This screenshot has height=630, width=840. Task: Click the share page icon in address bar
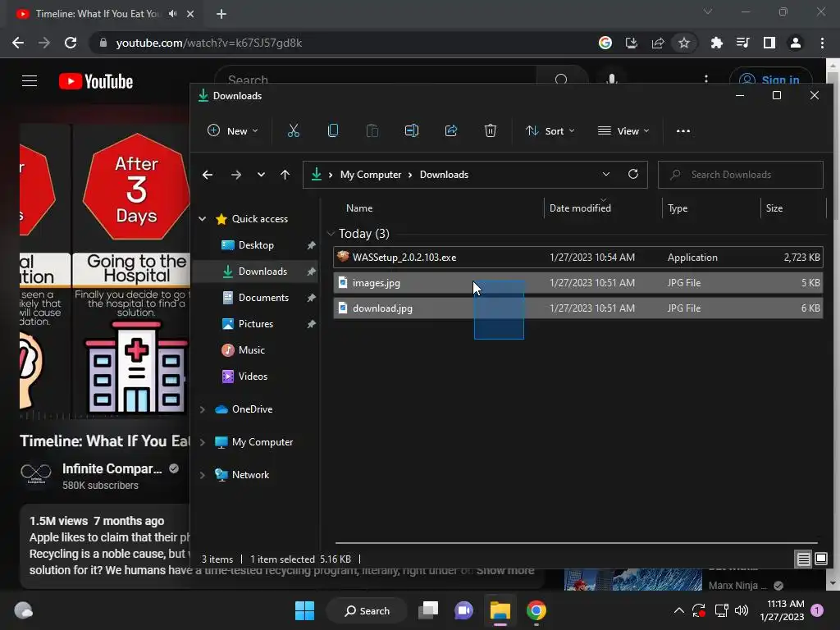pyautogui.click(x=658, y=43)
